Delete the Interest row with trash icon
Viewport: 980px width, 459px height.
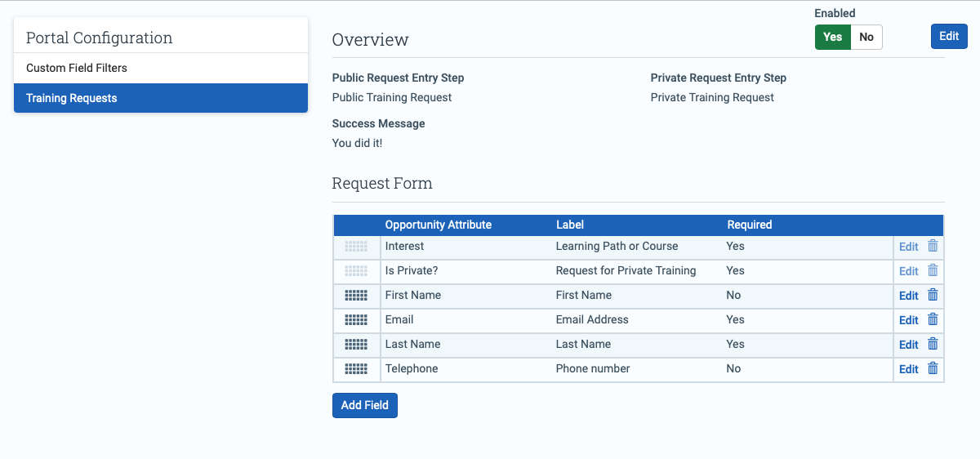coord(933,246)
